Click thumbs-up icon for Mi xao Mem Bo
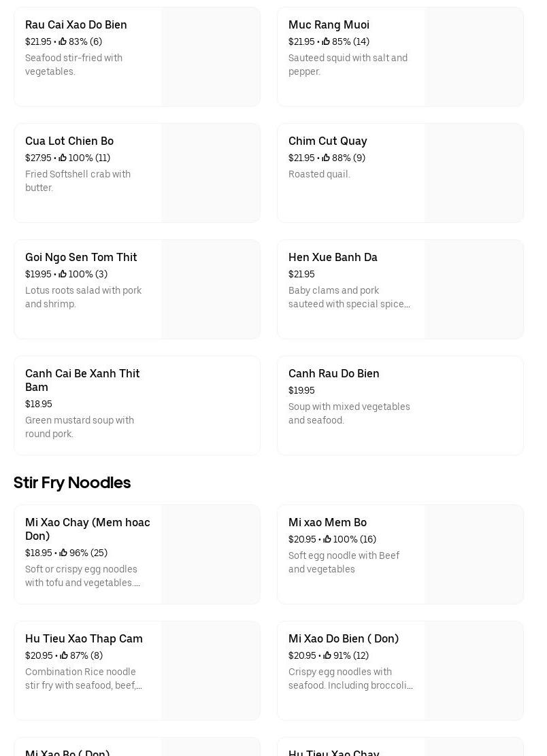This screenshot has height=756, width=547. [327, 540]
